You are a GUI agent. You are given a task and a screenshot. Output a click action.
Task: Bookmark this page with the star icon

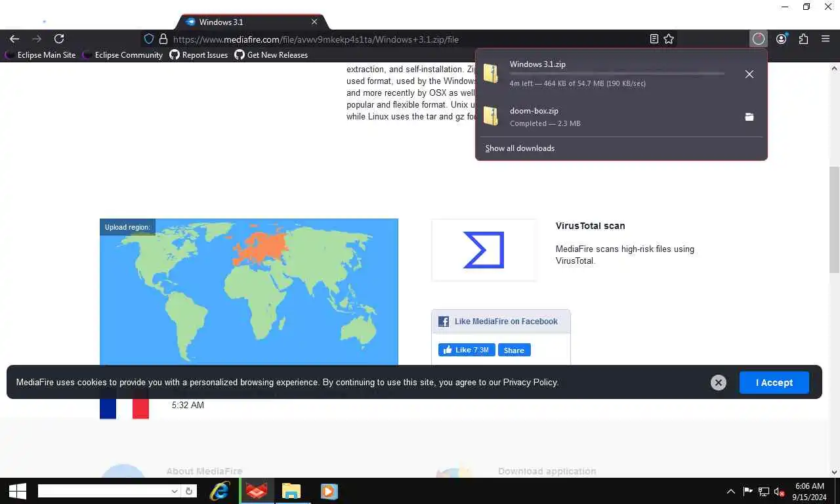669,39
